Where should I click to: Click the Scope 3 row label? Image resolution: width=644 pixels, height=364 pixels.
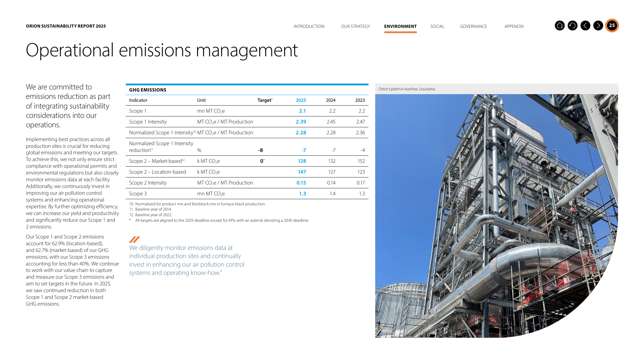coord(138,194)
